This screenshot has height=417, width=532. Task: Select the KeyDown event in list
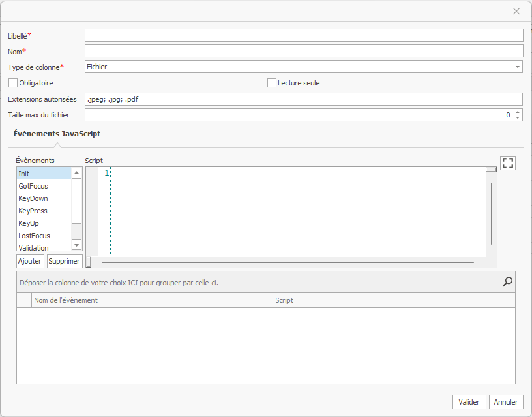(33, 198)
